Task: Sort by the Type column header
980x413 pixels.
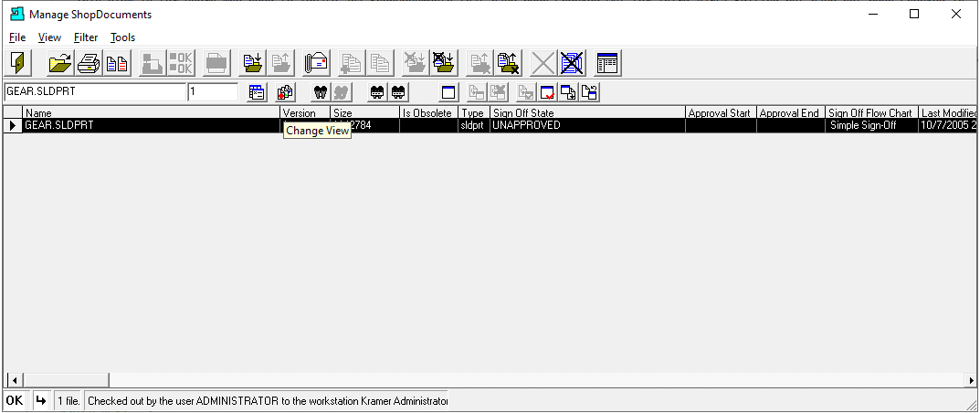Action: pyautogui.click(x=473, y=112)
